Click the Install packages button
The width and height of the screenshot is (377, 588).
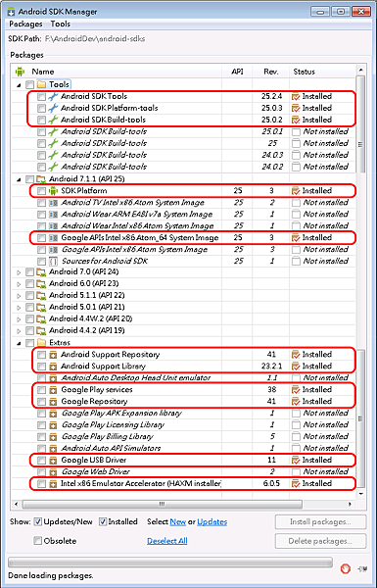pos(320,521)
